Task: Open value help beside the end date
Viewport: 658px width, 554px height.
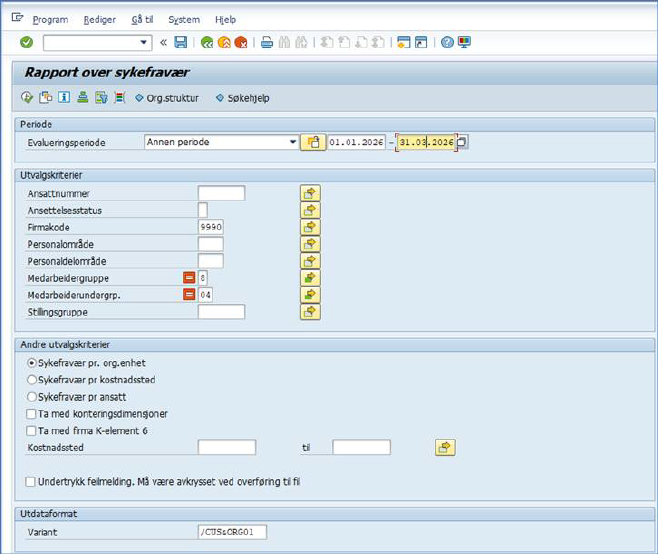Action: click(462, 142)
